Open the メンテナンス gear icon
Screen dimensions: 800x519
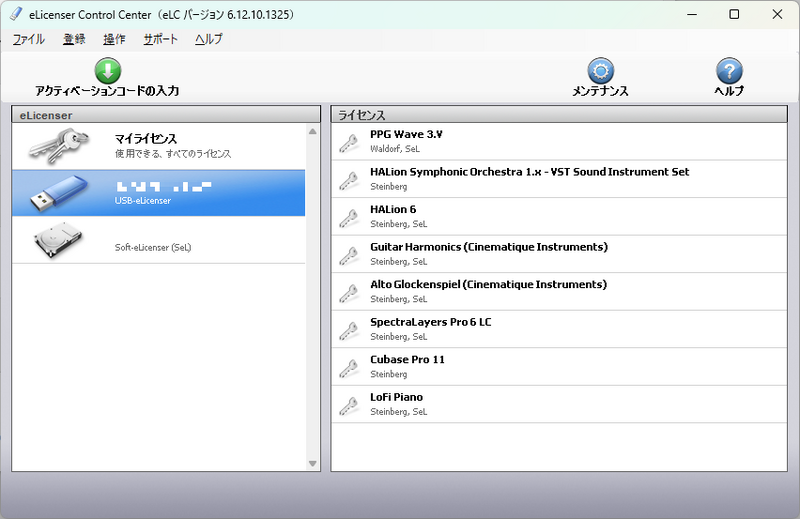click(601, 70)
